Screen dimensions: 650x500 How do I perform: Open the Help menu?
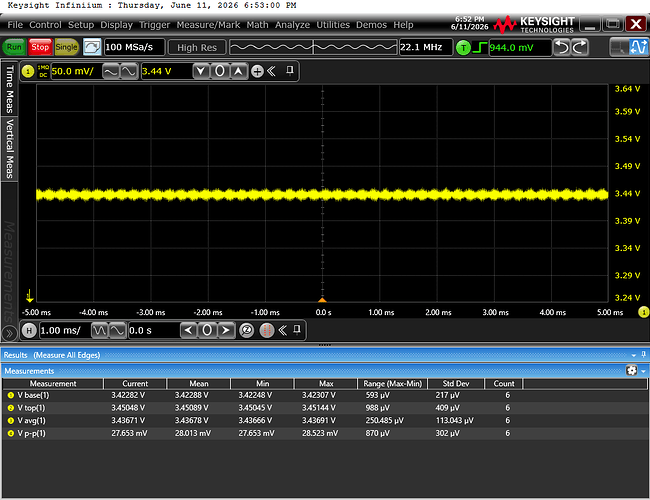pyautogui.click(x=403, y=25)
